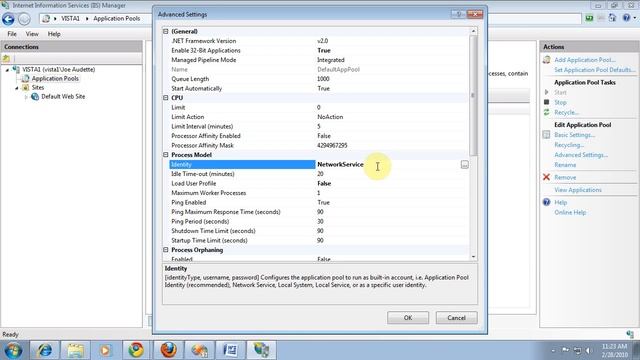Collapse the (General) section
640x360 pixels.
166,31
